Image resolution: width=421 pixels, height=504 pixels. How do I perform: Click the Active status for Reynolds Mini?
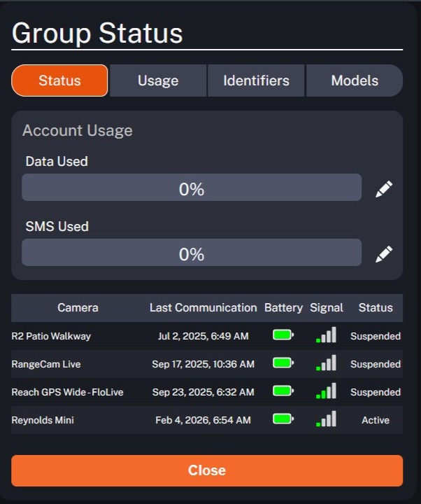click(x=376, y=420)
